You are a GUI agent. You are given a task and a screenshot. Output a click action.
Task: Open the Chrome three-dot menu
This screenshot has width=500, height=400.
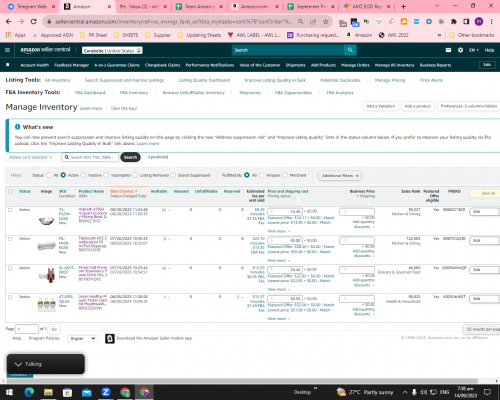(491, 22)
